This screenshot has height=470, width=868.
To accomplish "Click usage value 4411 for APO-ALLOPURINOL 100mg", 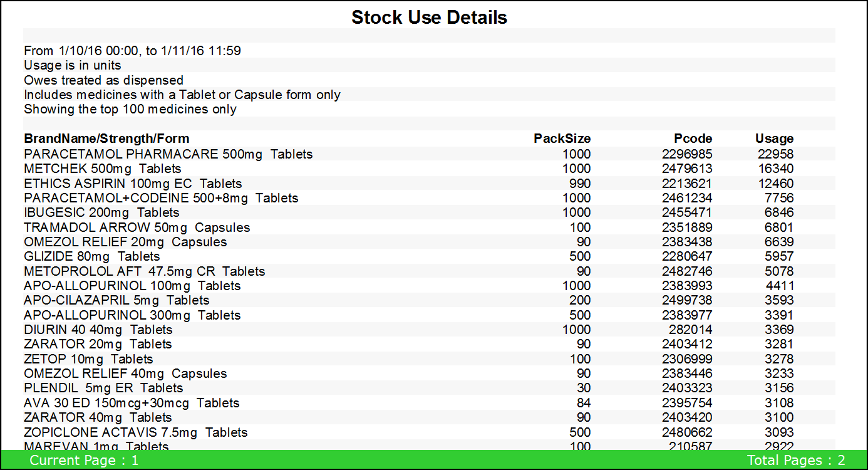I will click(778, 286).
